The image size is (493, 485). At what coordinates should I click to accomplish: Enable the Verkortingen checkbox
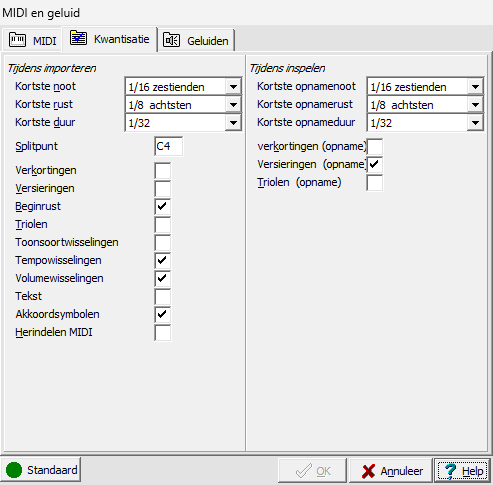163,170
